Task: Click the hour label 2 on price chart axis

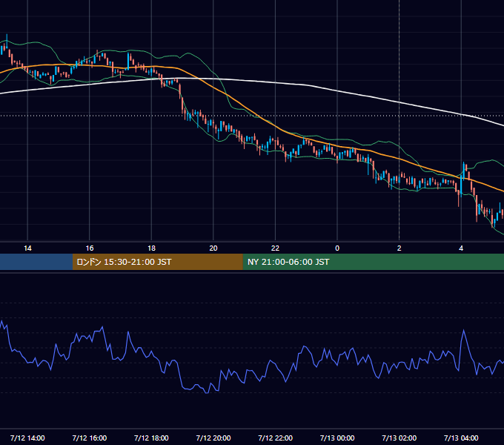Action: pyautogui.click(x=399, y=248)
